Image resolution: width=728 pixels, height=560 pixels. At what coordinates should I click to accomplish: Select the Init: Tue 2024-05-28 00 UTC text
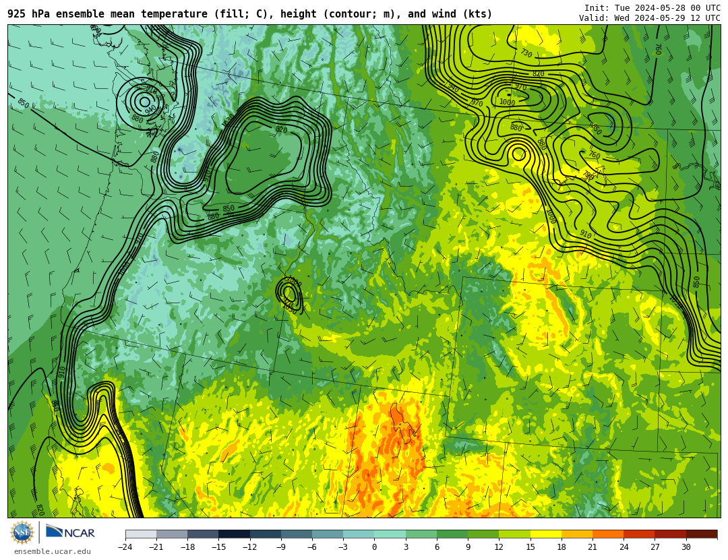[x=653, y=8]
